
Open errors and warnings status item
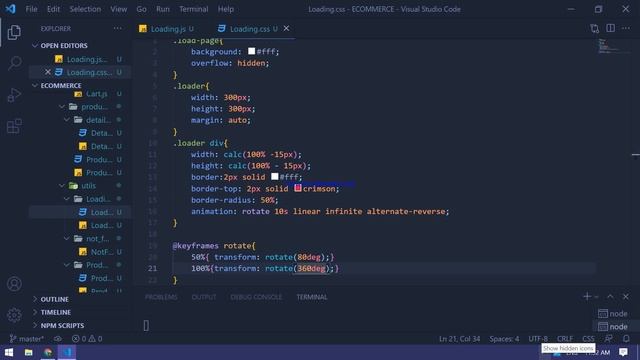pyautogui.click(x=87, y=339)
